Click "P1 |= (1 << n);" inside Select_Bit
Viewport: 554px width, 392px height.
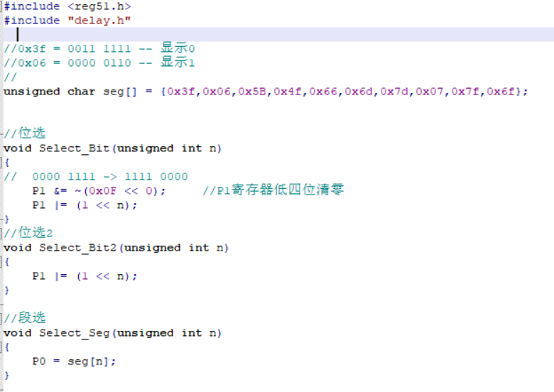[85, 205]
